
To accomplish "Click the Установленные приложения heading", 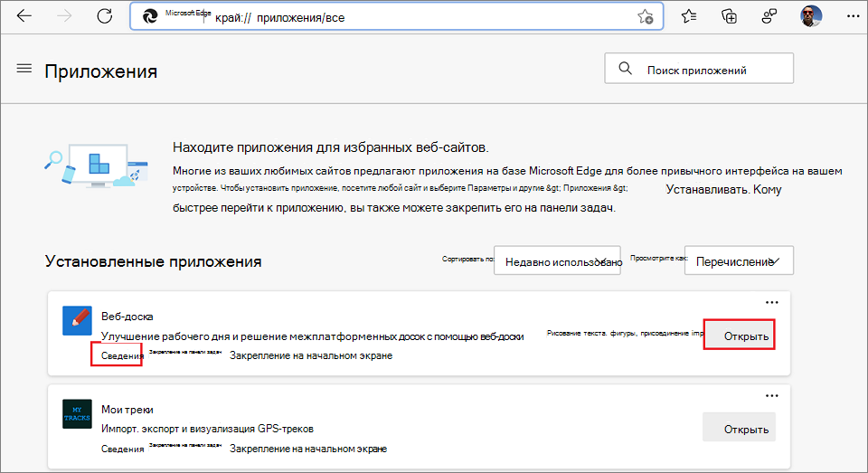I will coord(154,261).
